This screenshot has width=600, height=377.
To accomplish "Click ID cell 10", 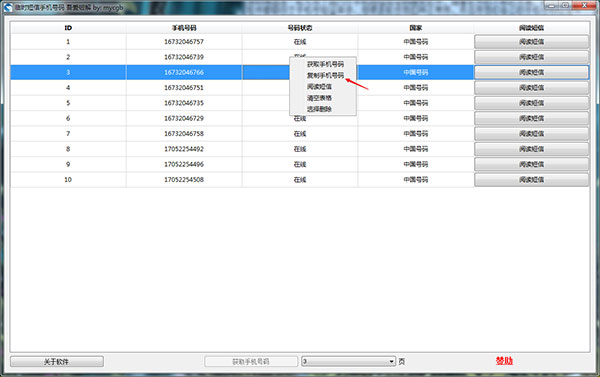I will tap(68, 180).
